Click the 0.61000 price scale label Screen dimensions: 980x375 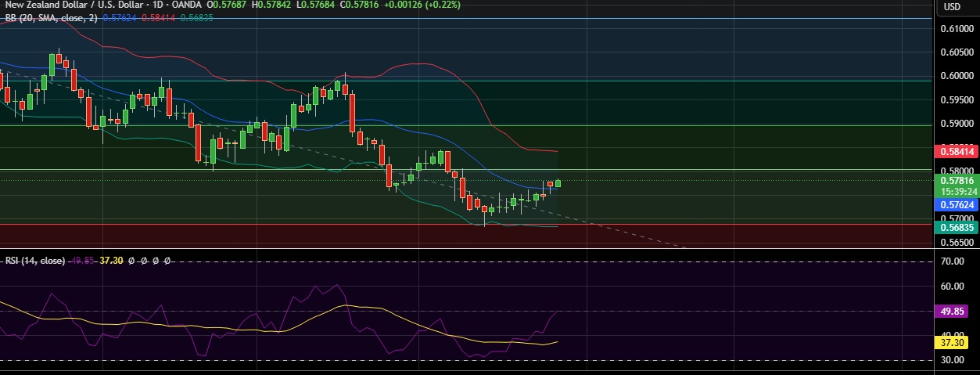pyautogui.click(x=956, y=29)
